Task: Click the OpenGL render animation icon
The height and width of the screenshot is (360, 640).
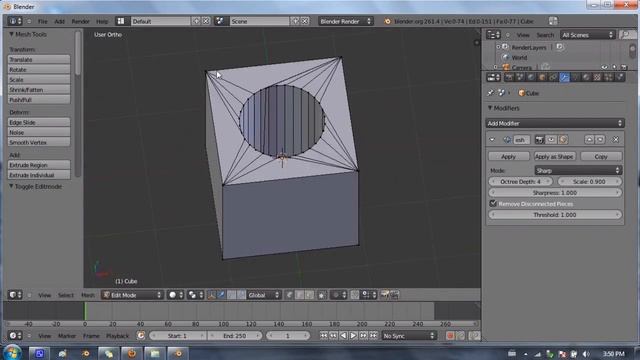Action: [394, 295]
